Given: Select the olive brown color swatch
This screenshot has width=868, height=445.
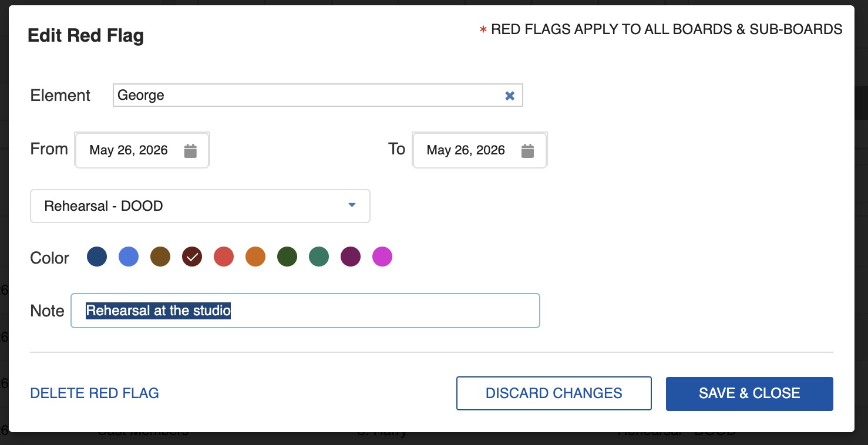Looking at the screenshot, I should [160, 257].
